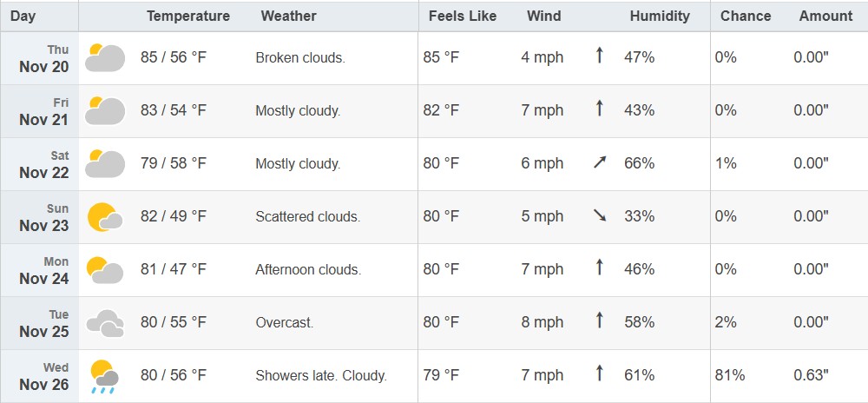Click the Sun Nov 23 sunny icon
Screen dimensions: 868x403
tap(105, 216)
